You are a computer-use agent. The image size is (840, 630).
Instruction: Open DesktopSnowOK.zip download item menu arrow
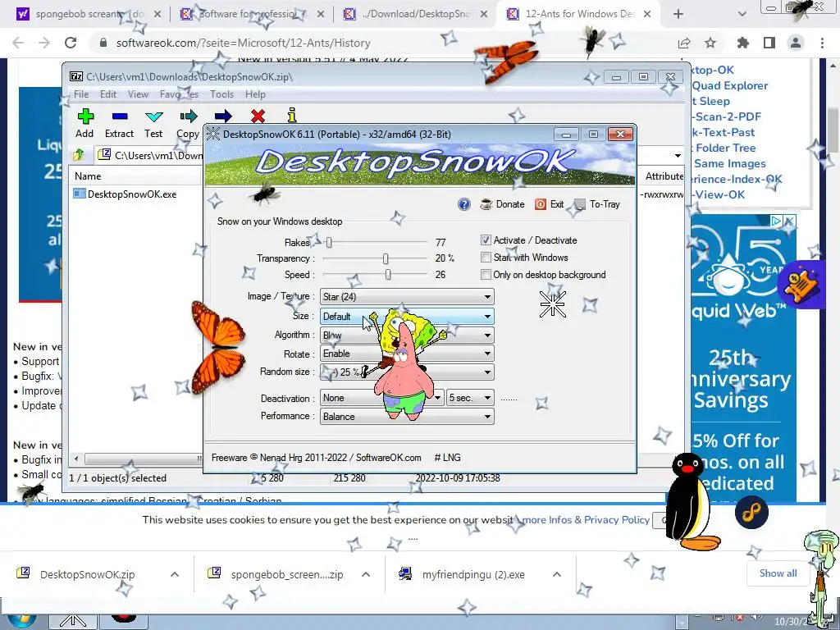[x=175, y=574]
